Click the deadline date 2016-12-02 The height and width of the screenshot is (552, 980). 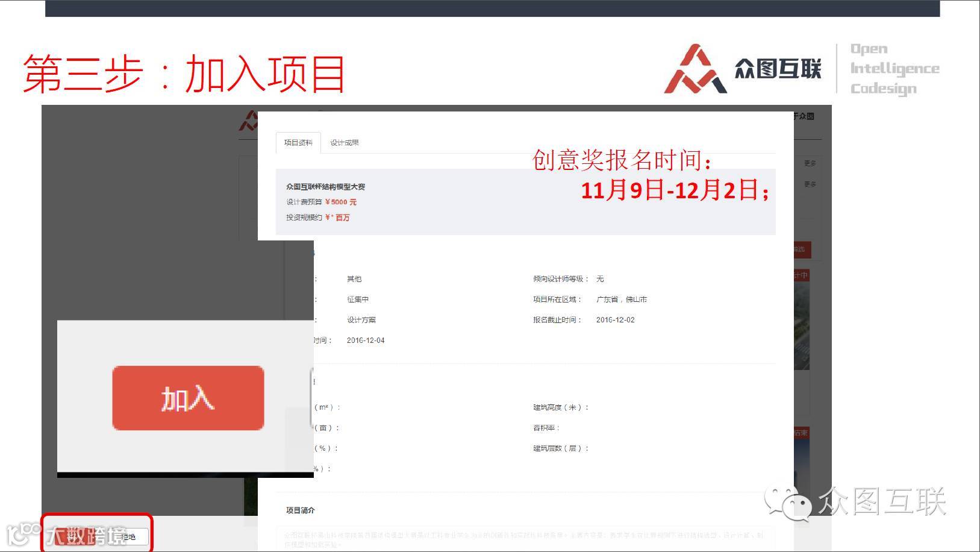616,320
